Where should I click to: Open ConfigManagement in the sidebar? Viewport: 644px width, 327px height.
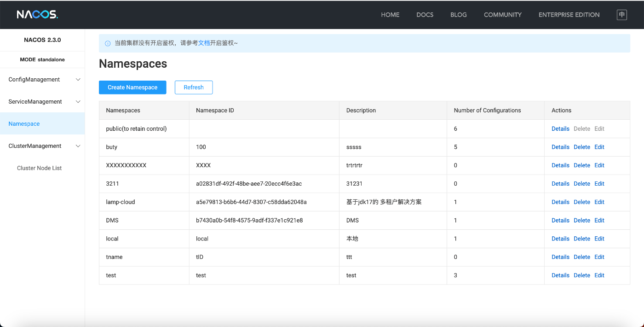[x=34, y=80]
